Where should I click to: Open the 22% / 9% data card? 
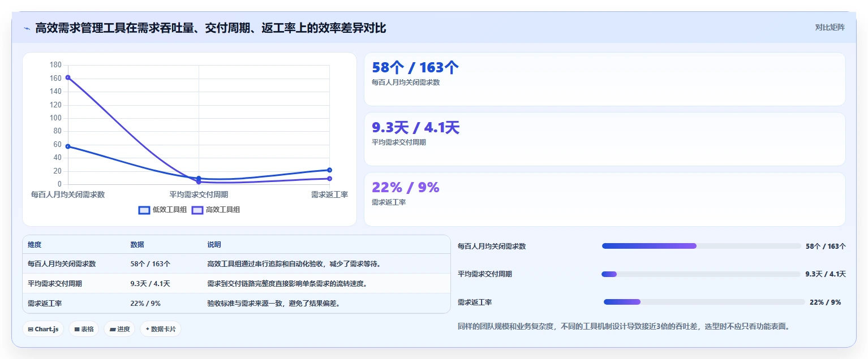click(604, 199)
